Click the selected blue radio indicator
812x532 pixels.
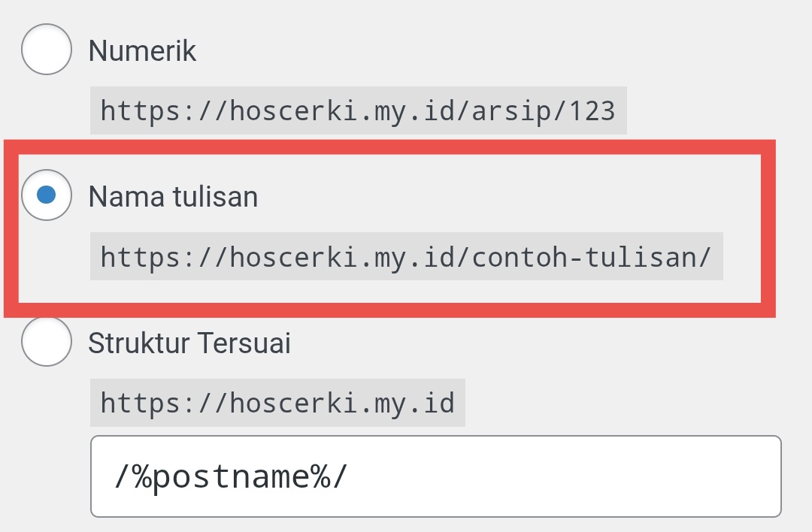point(46,196)
